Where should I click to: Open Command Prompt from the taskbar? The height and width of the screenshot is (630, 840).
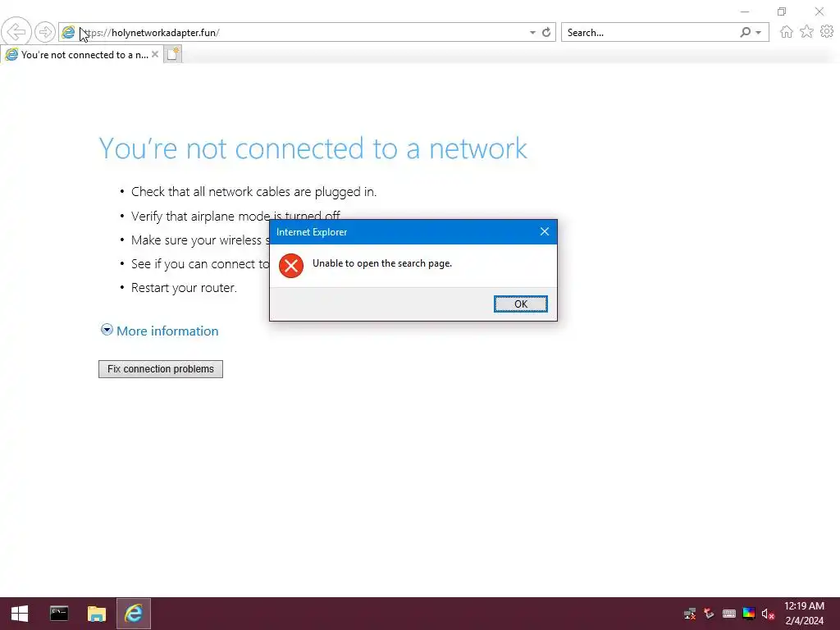(59, 614)
